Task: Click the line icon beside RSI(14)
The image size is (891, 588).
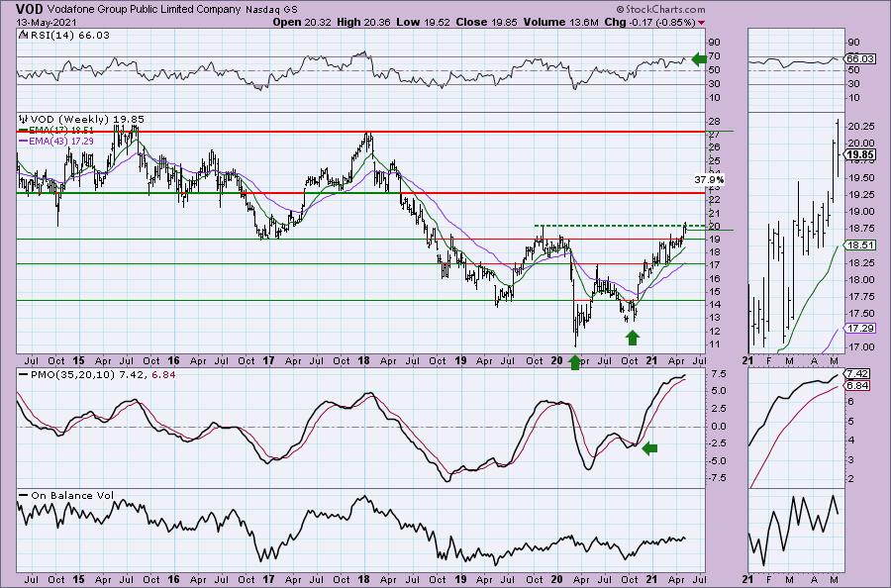Action: pyautogui.click(x=23, y=36)
